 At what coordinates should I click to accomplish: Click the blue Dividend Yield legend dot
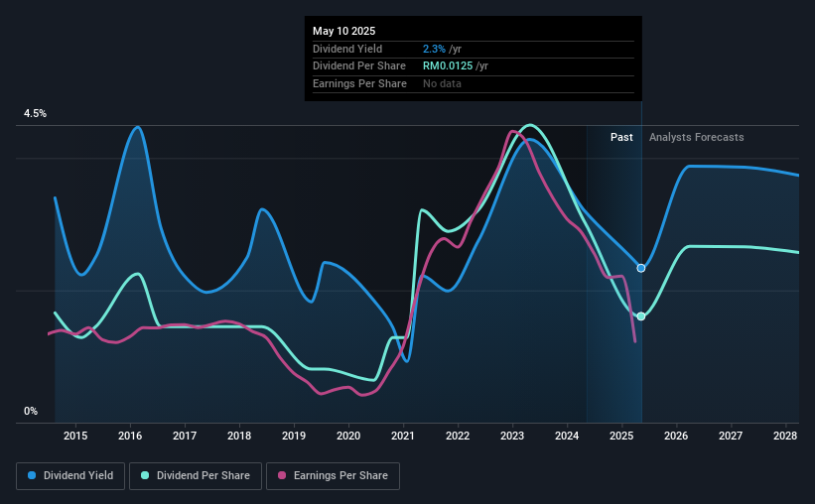[x=32, y=475]
